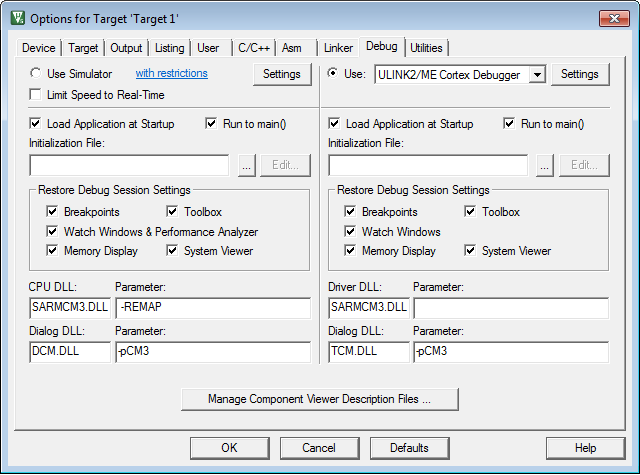Image resolution: width=640 pixels, height=475 pixels.
Task: Click the simulator Initialization File field
Action: point(129,165)
